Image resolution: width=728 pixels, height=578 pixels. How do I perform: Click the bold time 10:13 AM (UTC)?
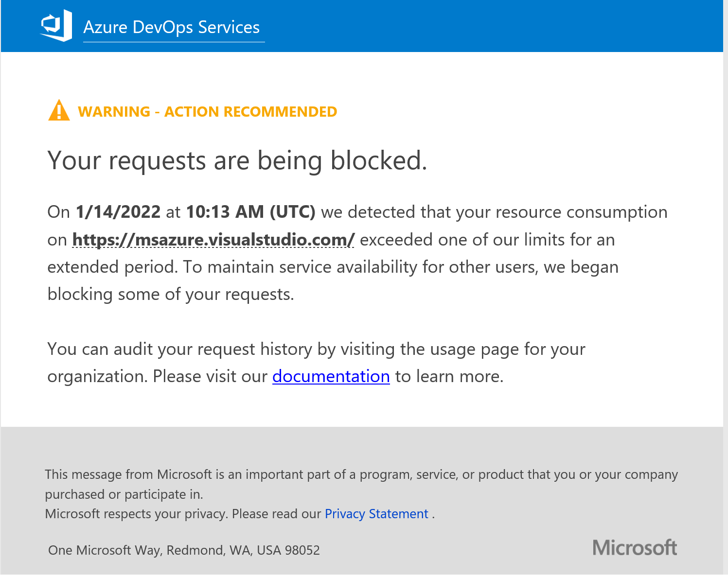pos(251,212)
